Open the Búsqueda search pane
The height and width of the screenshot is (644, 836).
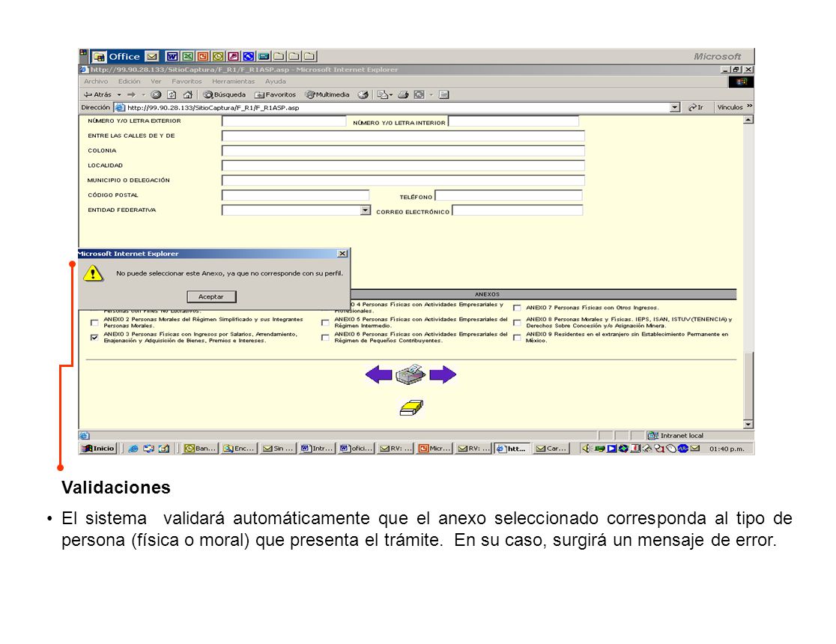pyautogui.click(x=225, y=95)
